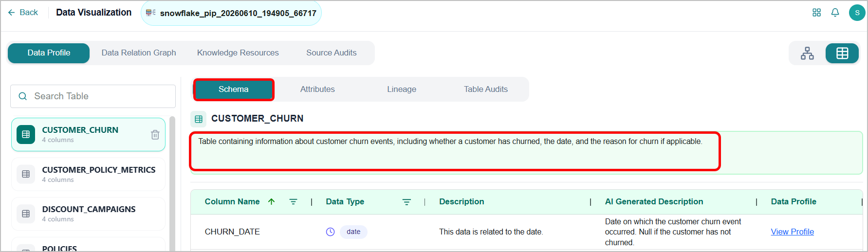Viewport: 868px width, 252px height.
Task: Click the DISCOUNT_CAMPAIGNS table icon
Action: [x=26, y=214]
